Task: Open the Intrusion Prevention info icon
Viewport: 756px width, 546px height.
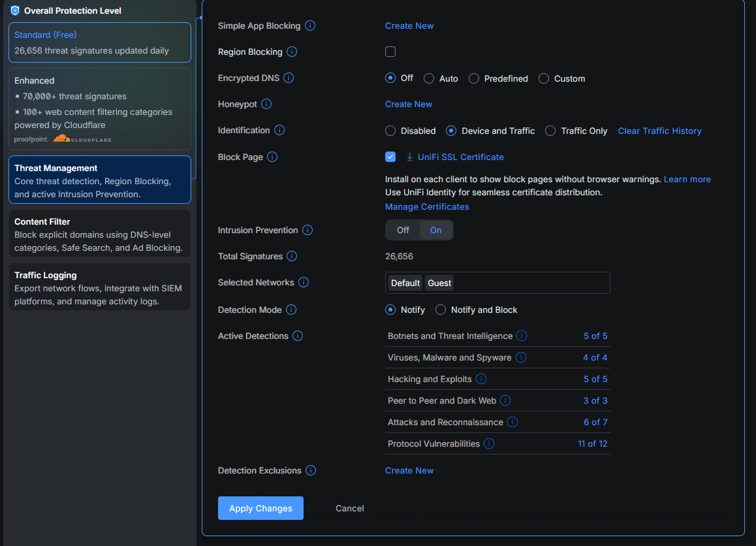Action: [307, 230]
